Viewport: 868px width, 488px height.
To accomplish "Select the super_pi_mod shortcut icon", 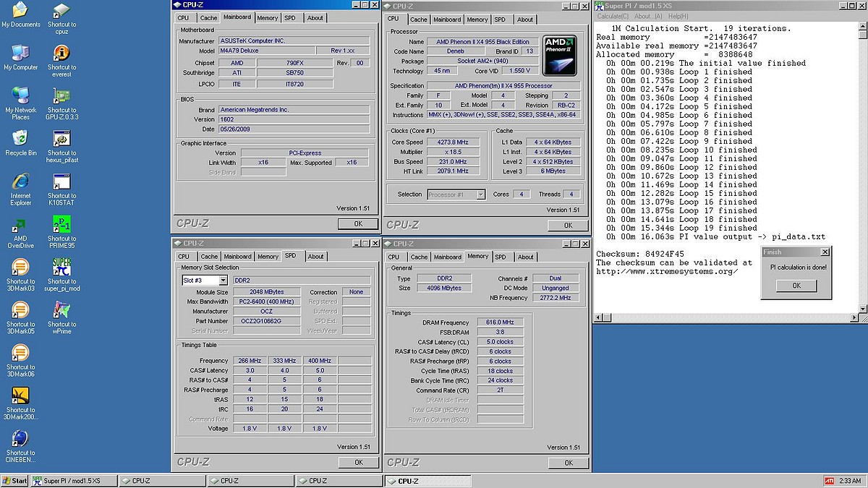I will pyautogui.click(x=62, y=275).
